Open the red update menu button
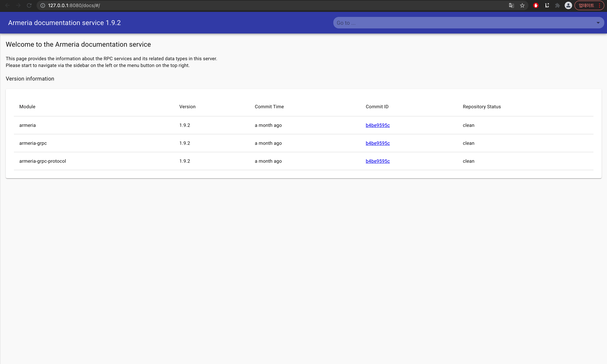607x364 pixels. [589, 5]
